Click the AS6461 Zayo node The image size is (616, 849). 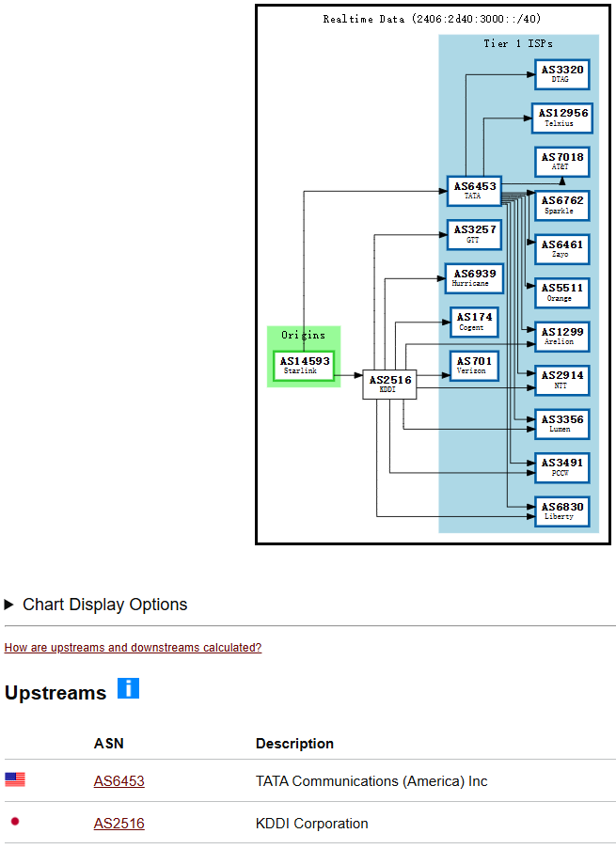tap(562, 249)
